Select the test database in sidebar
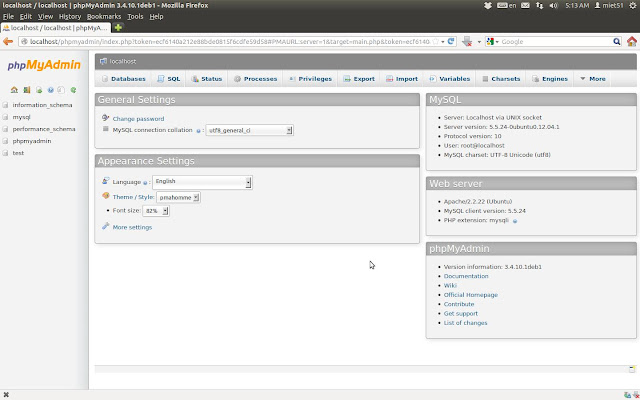 (x=18, y=153)
